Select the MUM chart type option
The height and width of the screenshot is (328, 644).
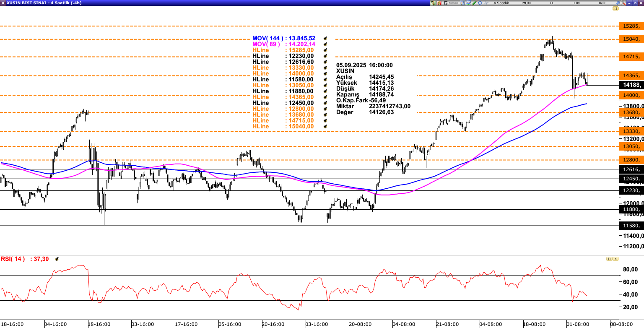pos(526,3)
